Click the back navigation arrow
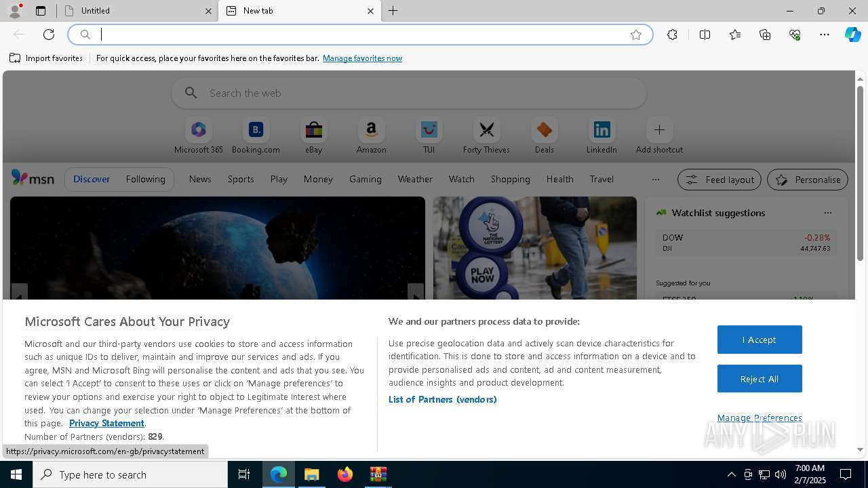The width and height of the screenshot is (868, 488). tap(19, 35)
